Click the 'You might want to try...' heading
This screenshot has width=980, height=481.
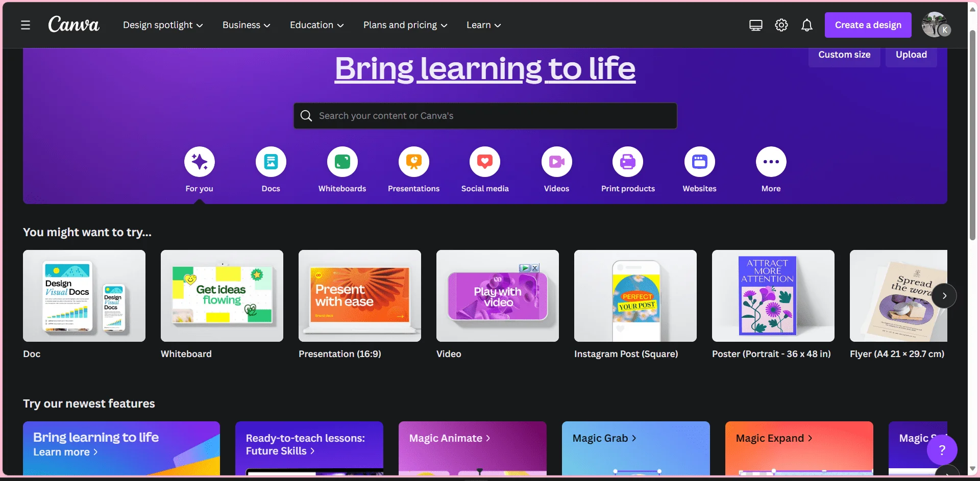pyautogui.click(x=87, y=233)
